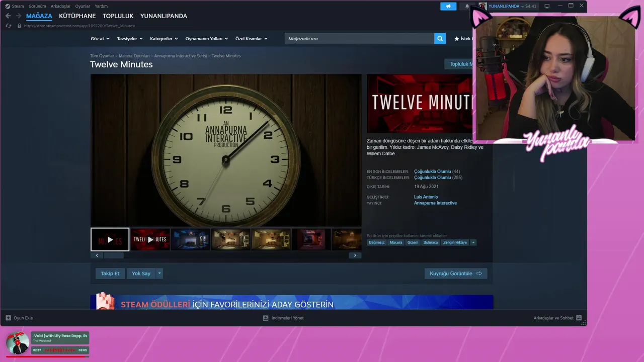Open the Yardım menu
Image resolution: width=644 pixels, height=362 pixels.
coord(101,6)
